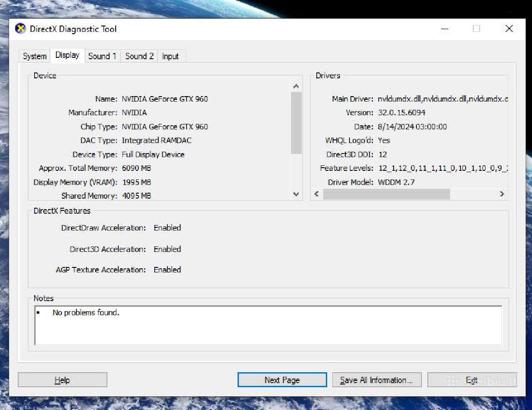Click the Device panel vertical scrollbar thumb

tap(296, 123)
